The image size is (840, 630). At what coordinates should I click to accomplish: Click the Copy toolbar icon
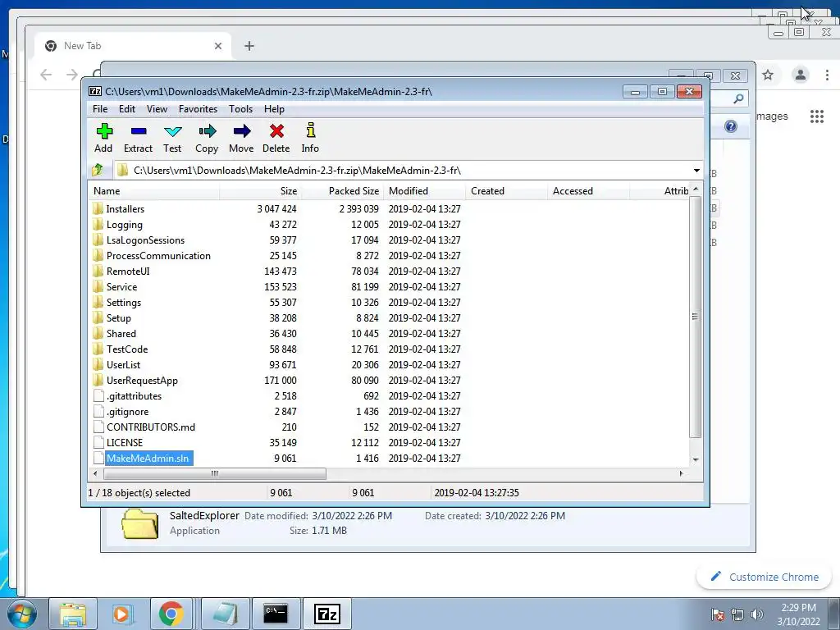207,131
